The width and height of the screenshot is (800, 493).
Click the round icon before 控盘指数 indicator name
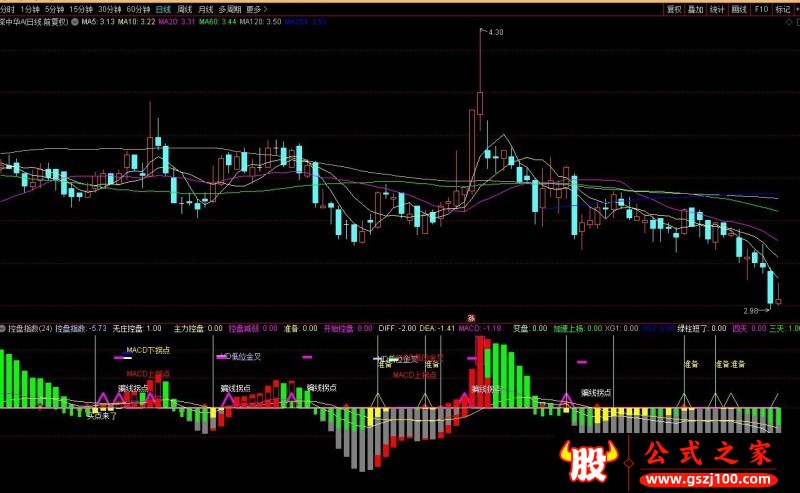pyautogui.click(x=3, y=327)
